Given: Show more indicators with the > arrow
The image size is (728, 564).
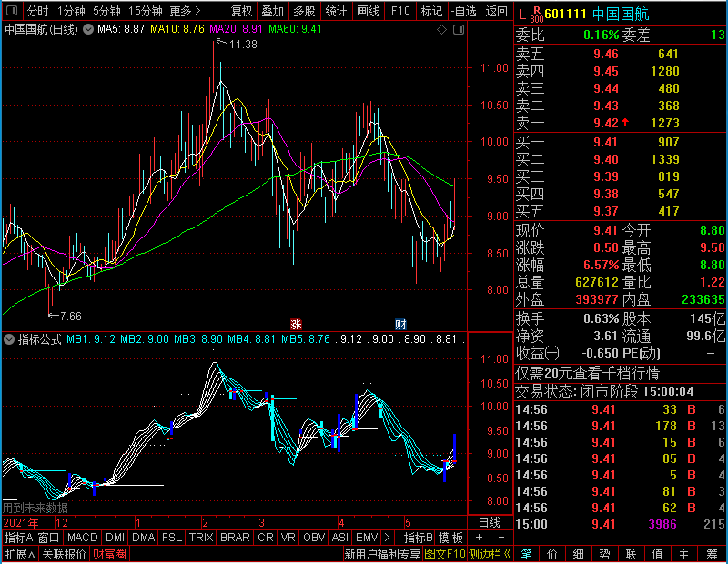Looking at the screenshot, I should pos(388,538).
